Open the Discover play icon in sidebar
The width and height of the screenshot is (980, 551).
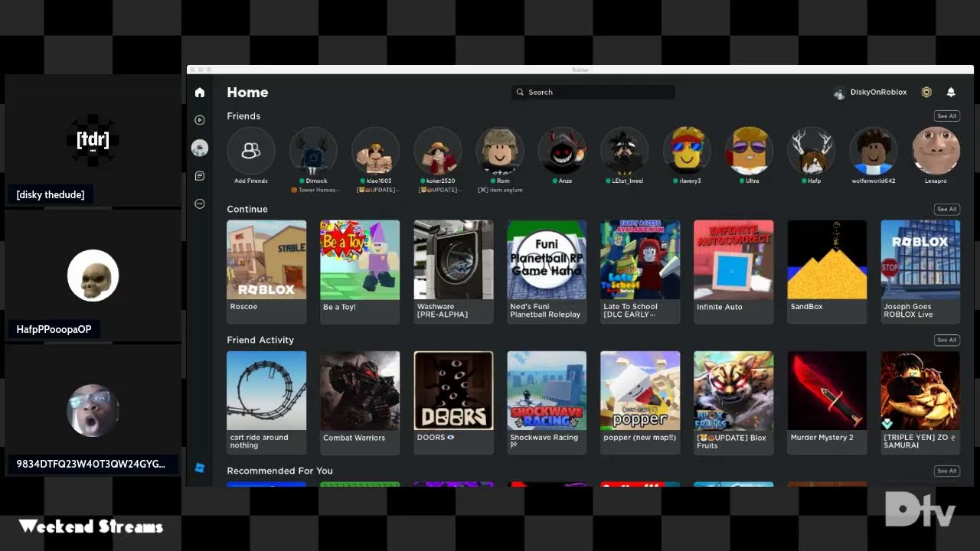pos(200,120)
